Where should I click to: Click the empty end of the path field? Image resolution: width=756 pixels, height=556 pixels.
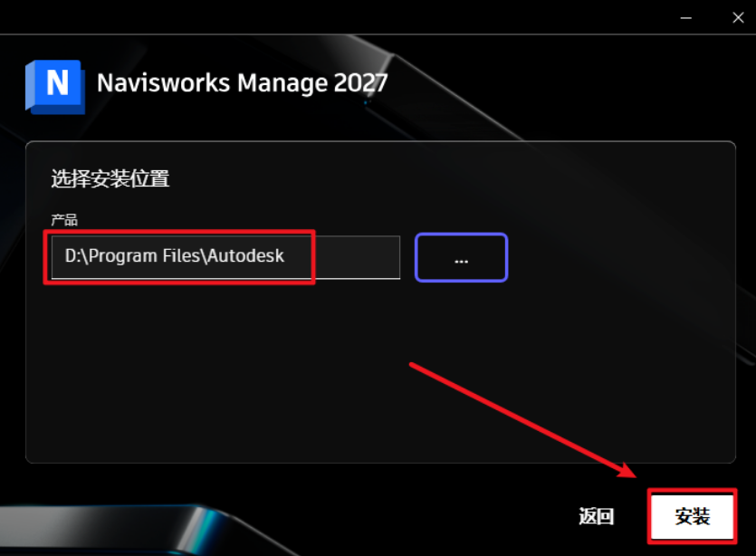point(357,257)
